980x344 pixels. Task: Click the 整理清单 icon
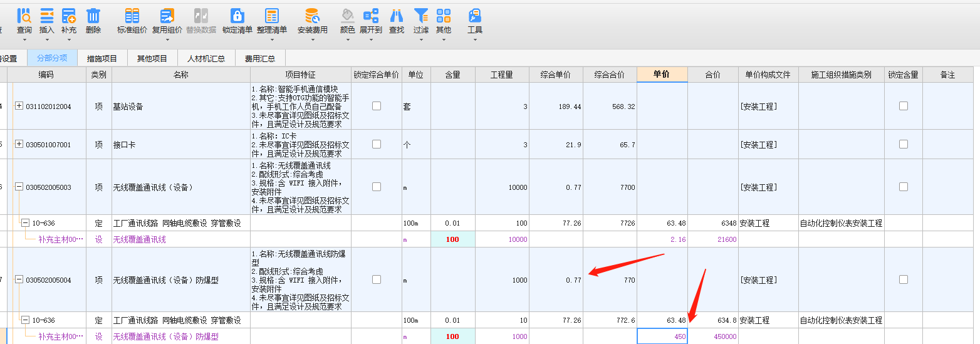tap(272, 16)
